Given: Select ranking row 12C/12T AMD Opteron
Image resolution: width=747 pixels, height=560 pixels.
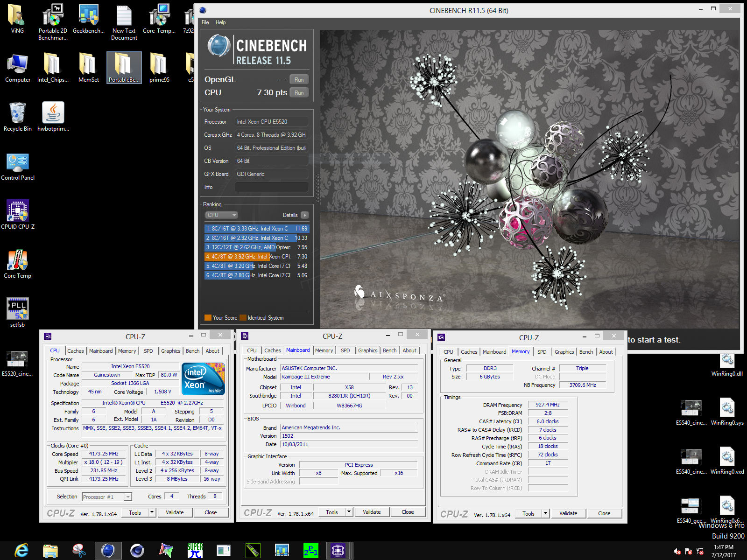Looking at the screenshot, I should coord(257,247).
